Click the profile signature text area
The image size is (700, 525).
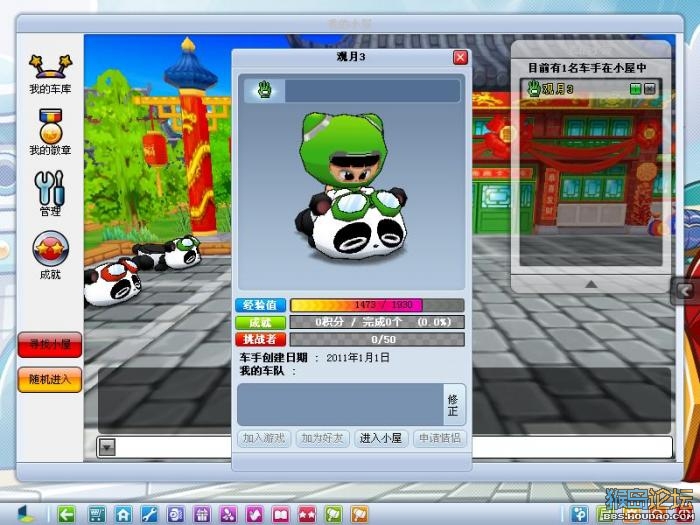point(340,404)
